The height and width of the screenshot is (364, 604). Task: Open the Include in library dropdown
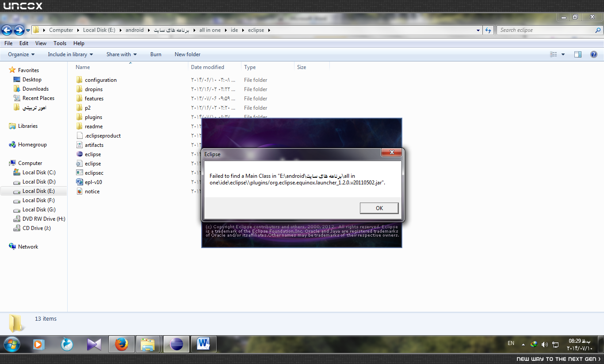(x=70, y=54)
